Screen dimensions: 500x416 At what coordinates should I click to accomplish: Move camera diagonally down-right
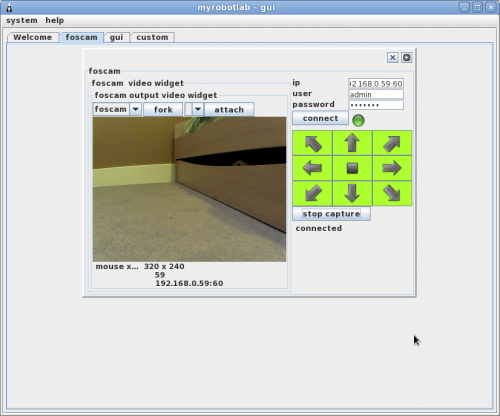(392, 193)
